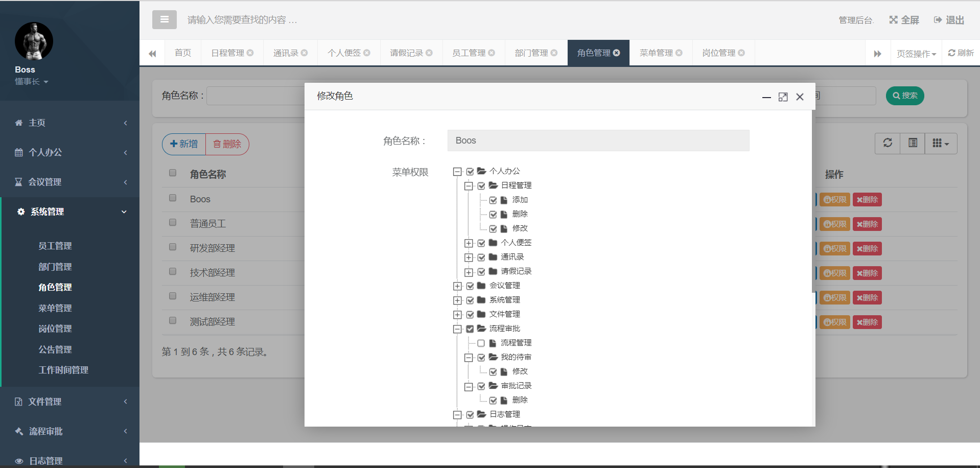Close the 部门管理 tab via its x icon
The height and width of the screenshot is (468, 980).
tap(554, 53)
